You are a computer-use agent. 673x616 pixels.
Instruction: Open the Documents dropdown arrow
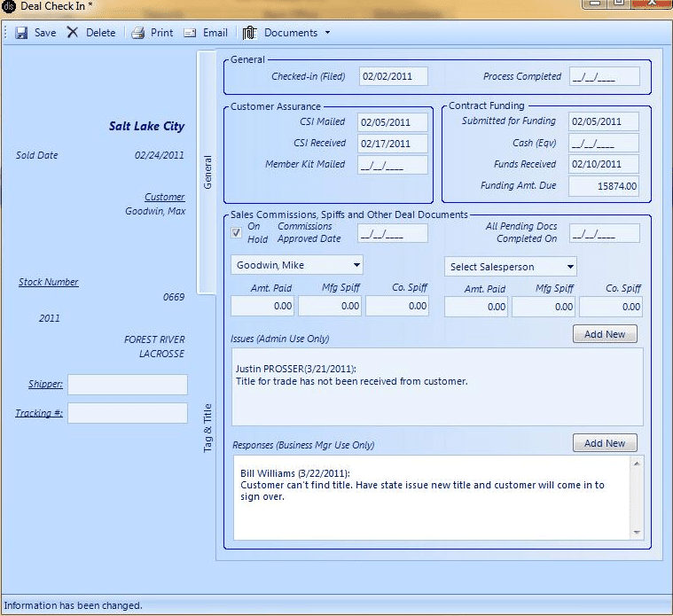(x=327, y=33)
